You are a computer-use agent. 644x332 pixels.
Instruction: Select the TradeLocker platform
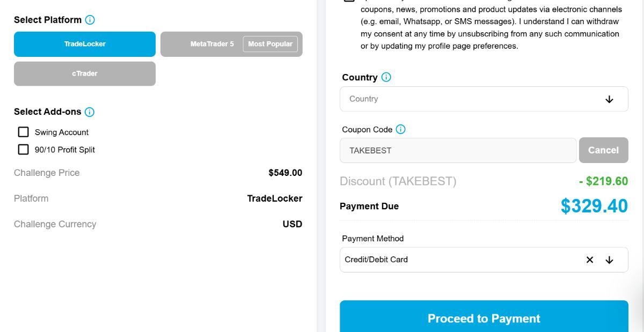click(x=85, y=44)
